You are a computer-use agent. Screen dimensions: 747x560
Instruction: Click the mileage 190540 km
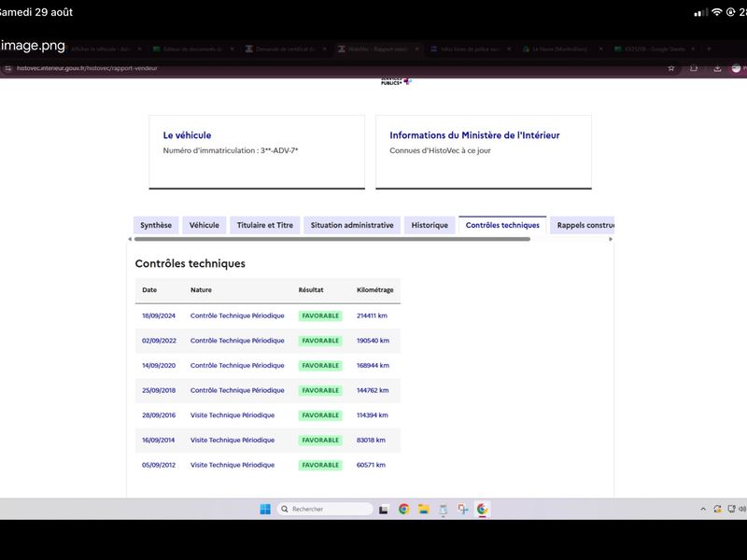tap(373, 341)
